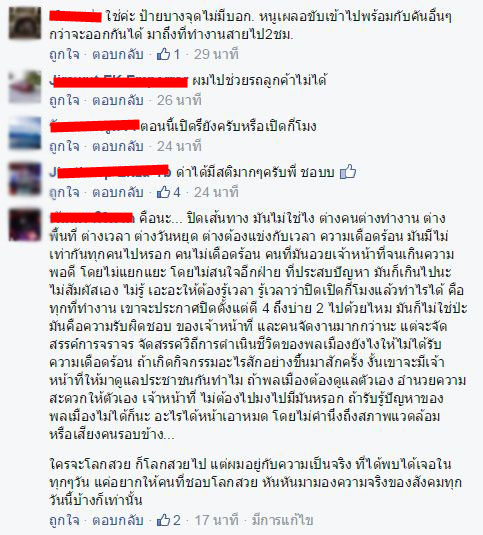Like the comment posted 29 นาที ago

coord(64,54)
